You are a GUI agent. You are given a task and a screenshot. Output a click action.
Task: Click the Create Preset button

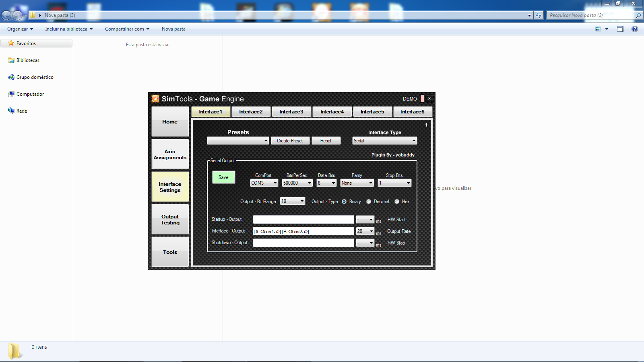click(x=290, y=141)
